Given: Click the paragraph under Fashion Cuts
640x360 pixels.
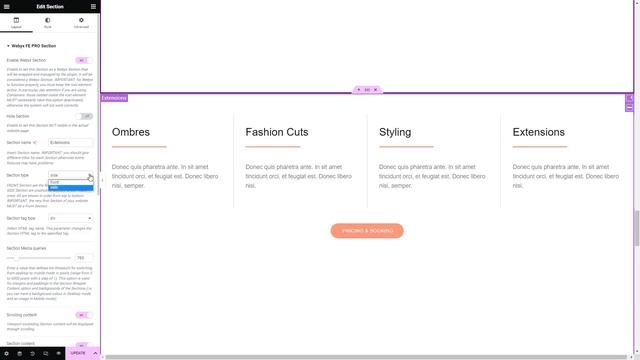Looking at the screenshot, I should click(298, 176).
